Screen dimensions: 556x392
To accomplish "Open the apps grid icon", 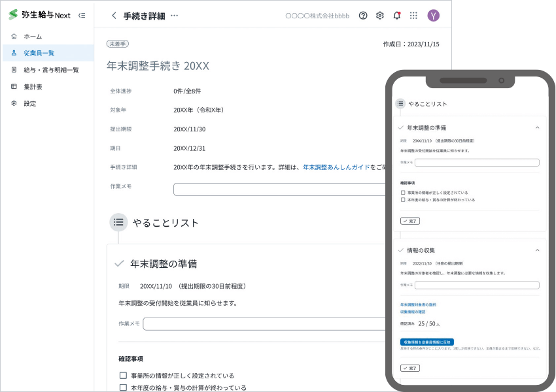I will tap(413, 16).
